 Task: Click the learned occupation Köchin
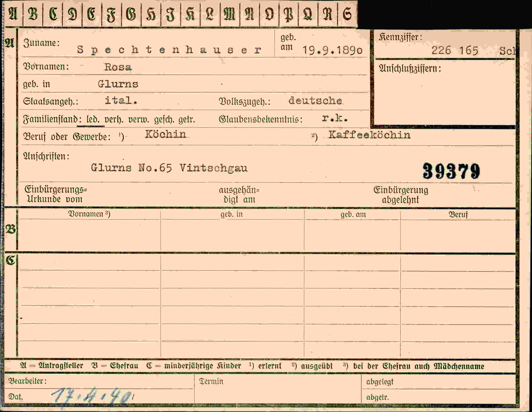pyautogui.click(x=166, y=134)
